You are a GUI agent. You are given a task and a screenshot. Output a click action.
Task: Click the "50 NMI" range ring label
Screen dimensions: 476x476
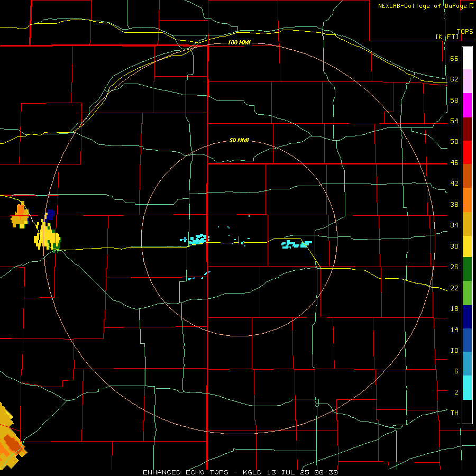tap(239, 140)
